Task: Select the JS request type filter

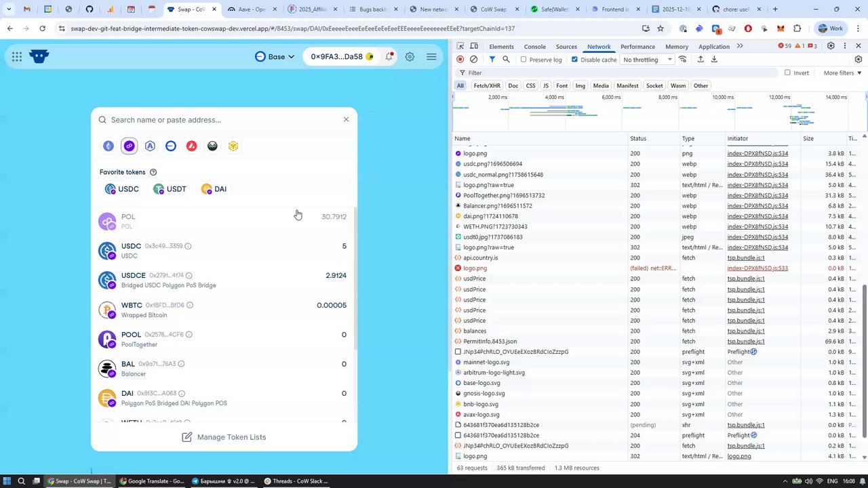Action: coord(546,85)
